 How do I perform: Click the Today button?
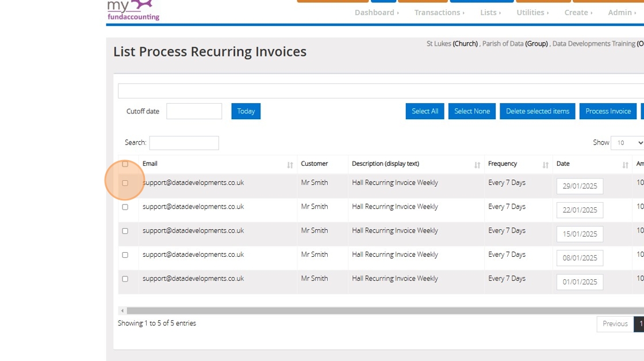(246, 111)
